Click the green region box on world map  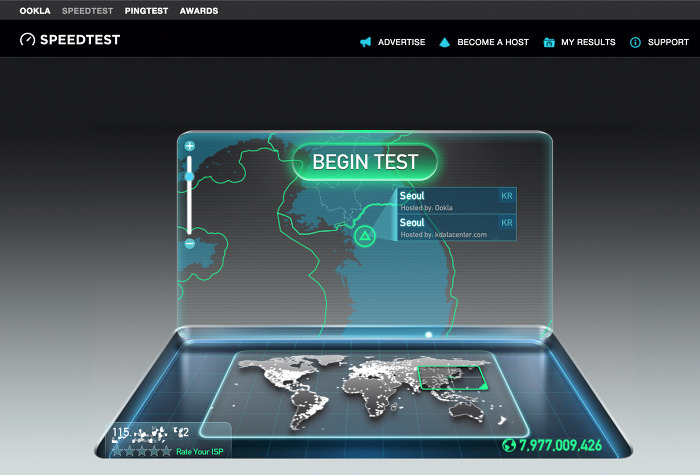[x=451, y=378]
